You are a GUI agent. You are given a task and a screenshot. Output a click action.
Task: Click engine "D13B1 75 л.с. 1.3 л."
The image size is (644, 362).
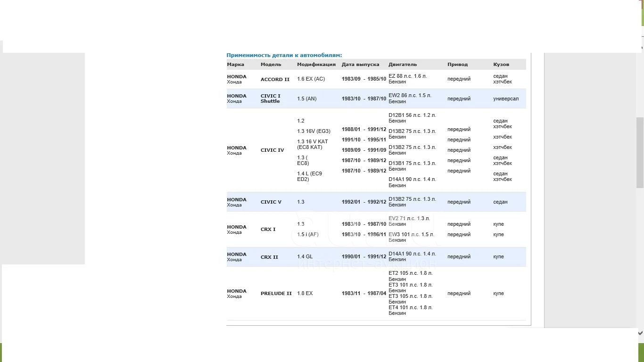tap(412, 164)
